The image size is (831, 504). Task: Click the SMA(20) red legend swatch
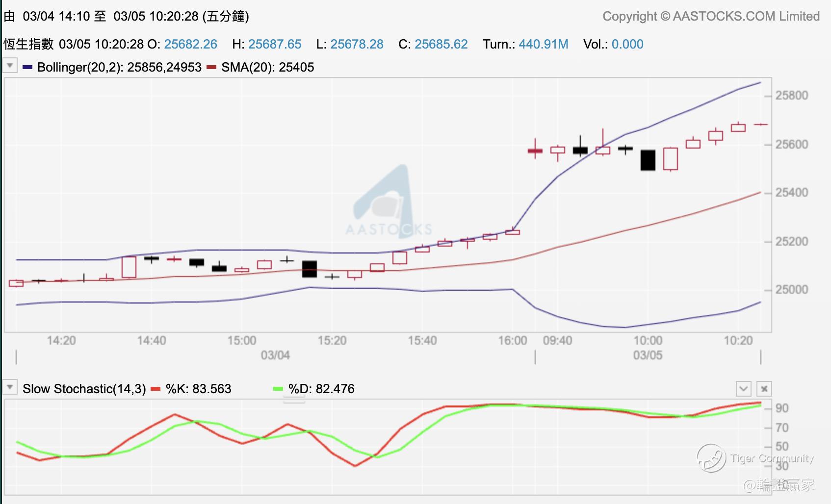point(211,67)
